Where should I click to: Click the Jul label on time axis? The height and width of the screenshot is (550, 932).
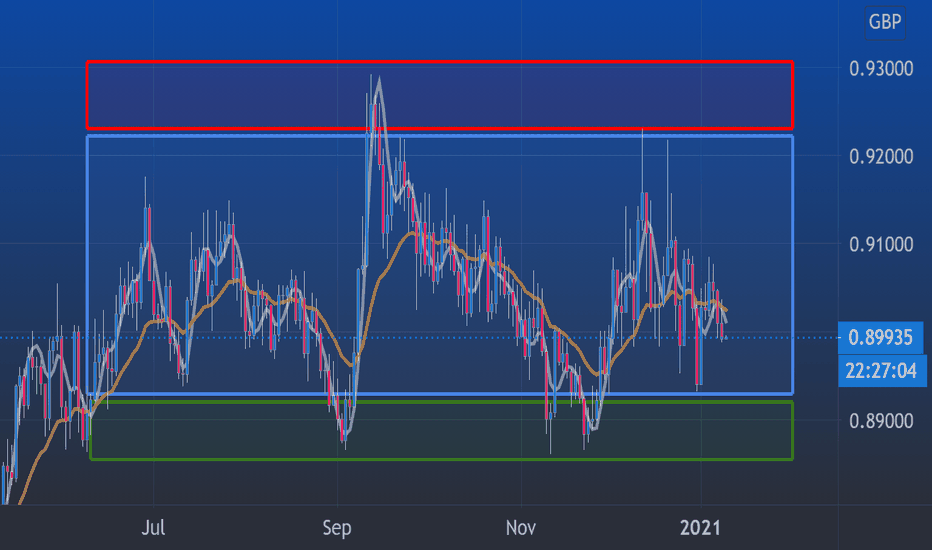tap(153, 528)
